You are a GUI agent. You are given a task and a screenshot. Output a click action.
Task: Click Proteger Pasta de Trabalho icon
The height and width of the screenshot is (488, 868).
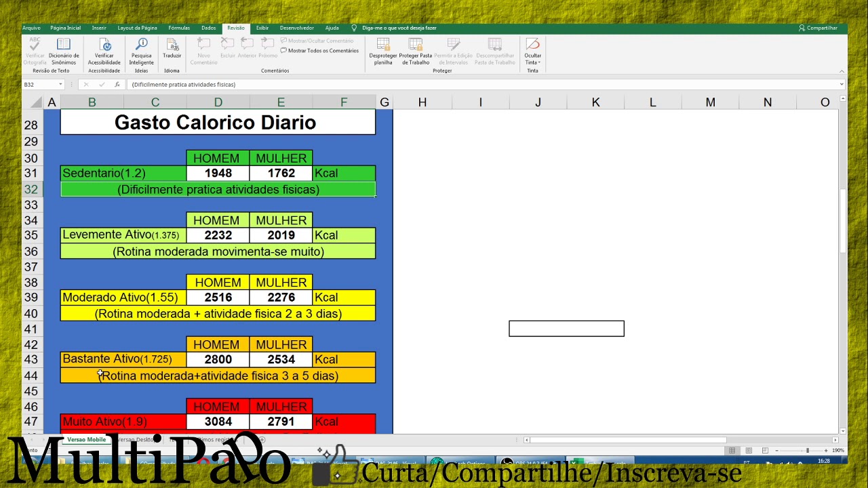416,52
